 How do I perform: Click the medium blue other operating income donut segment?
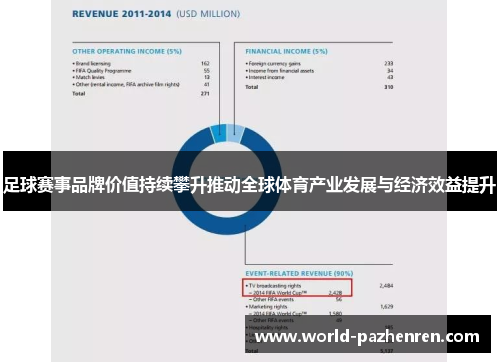[219, 134]
